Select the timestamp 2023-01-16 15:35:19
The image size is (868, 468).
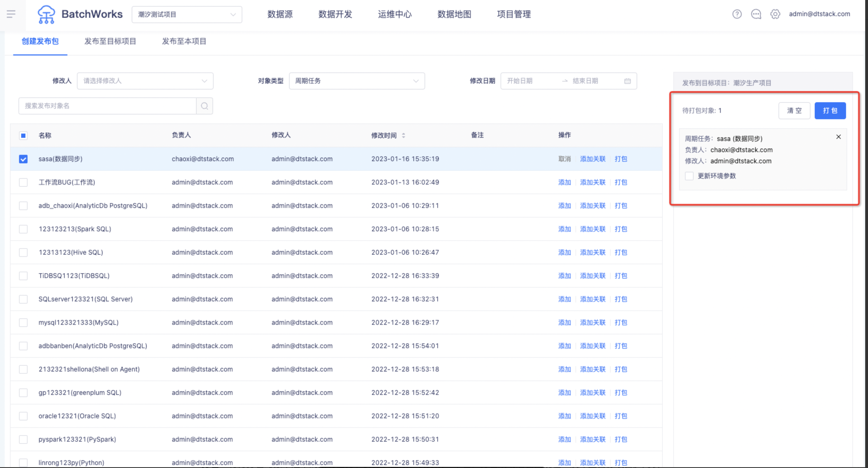tap(405, 159)
